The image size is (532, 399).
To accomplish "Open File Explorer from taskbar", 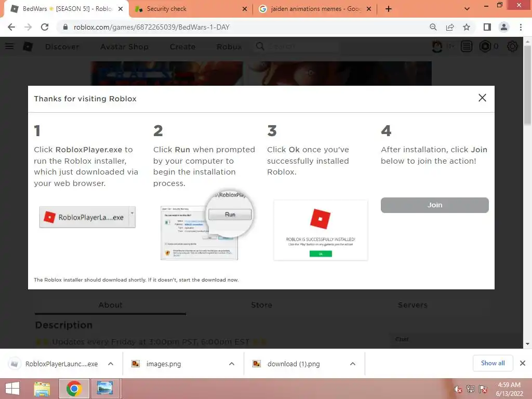I will coord(42,389).
